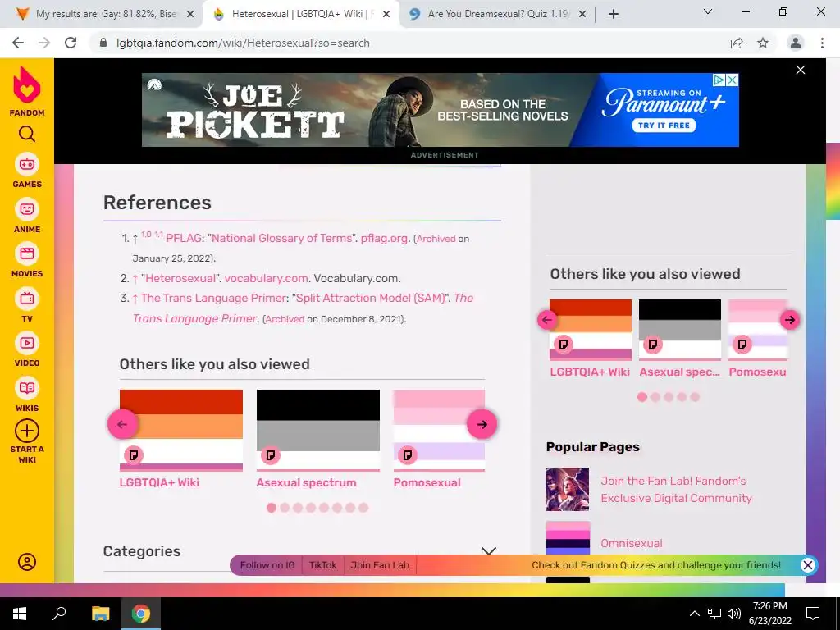Go to next slide in main carousel

pos(482,424)
